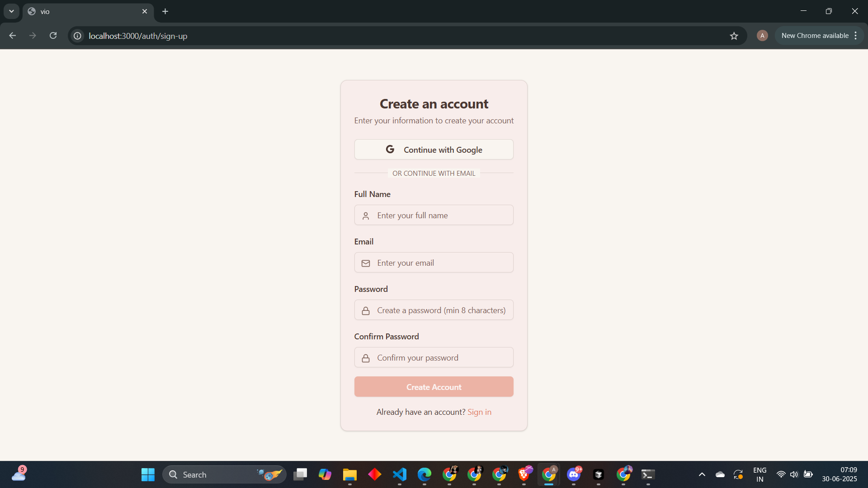The image size is (868, 488).
Task: Show hidden system tray icons
Action: (x=702, y=474)
